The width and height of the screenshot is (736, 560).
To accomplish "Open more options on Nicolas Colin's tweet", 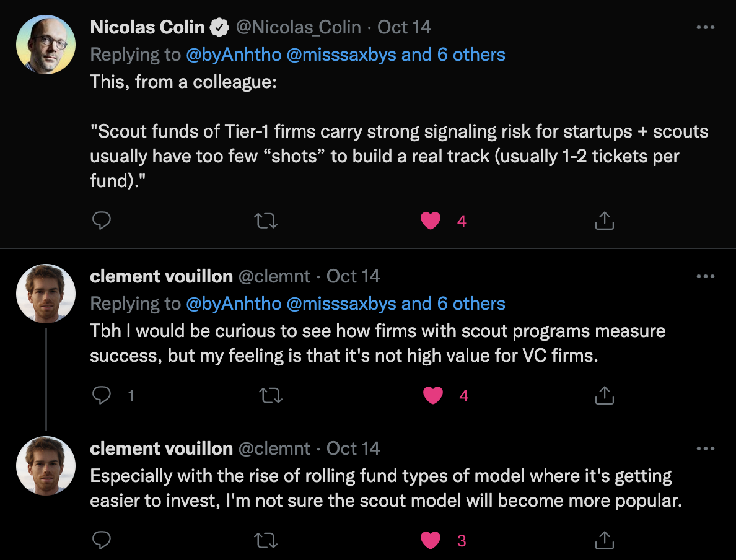I will [706, 28].
